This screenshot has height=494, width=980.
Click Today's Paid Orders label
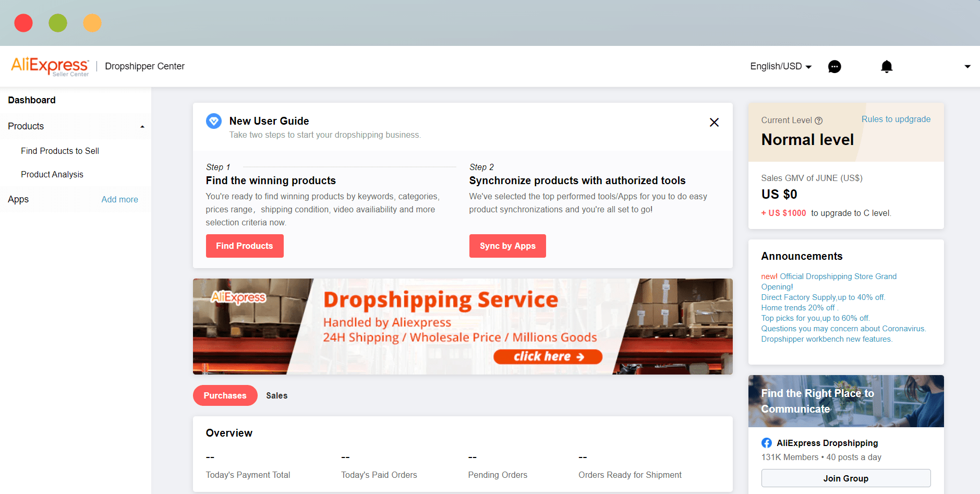coord(379,475)
